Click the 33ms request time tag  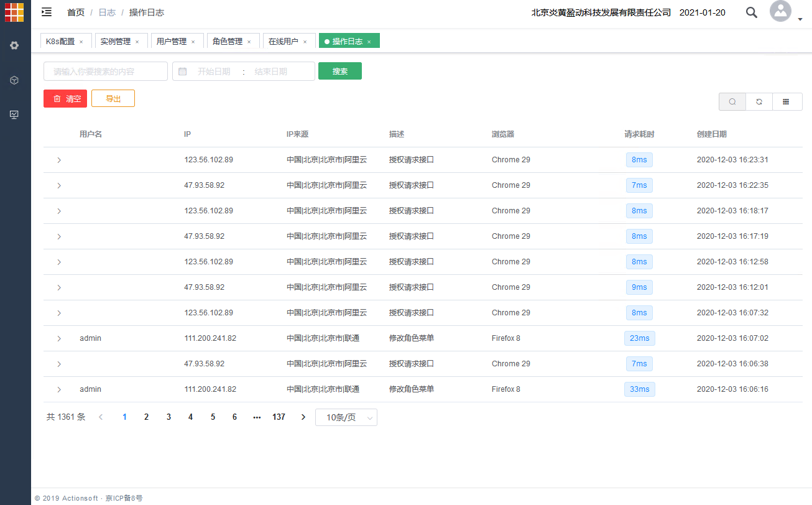(640, 389)
